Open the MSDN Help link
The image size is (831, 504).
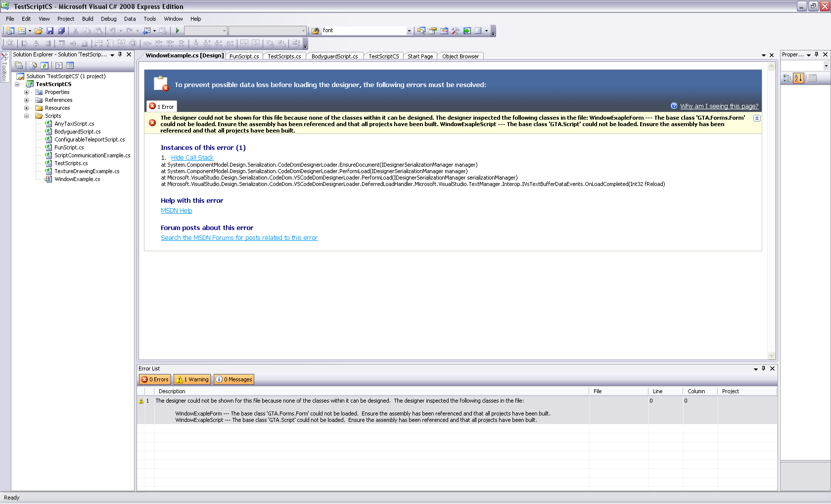(176, 210)
